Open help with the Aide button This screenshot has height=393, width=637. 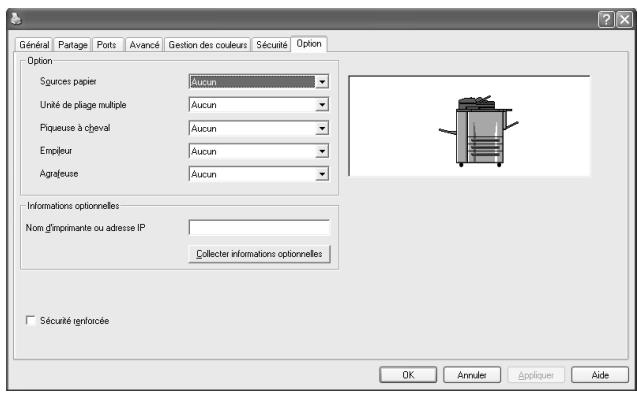600,375
